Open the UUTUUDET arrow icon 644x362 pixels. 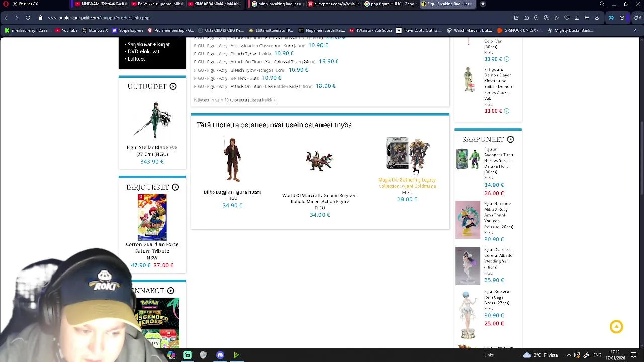point(173,86)
